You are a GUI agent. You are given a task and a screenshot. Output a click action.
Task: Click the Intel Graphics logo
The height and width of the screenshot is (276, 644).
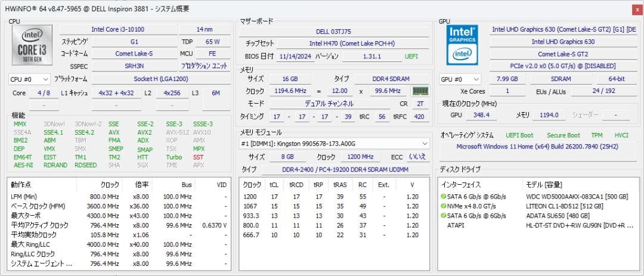(x=462, y=45)
